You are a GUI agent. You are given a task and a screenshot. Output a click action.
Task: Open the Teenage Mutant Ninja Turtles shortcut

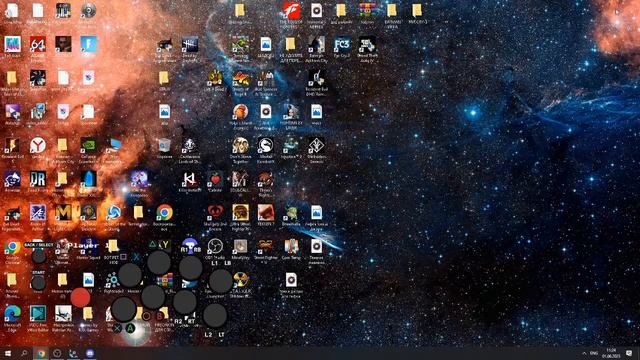[x=240, y=44]
